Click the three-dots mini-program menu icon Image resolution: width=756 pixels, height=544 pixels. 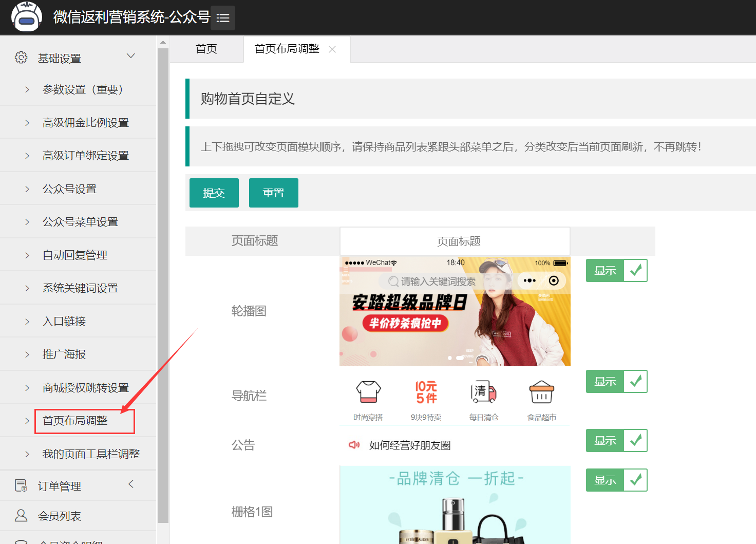[x=530, y=280]
